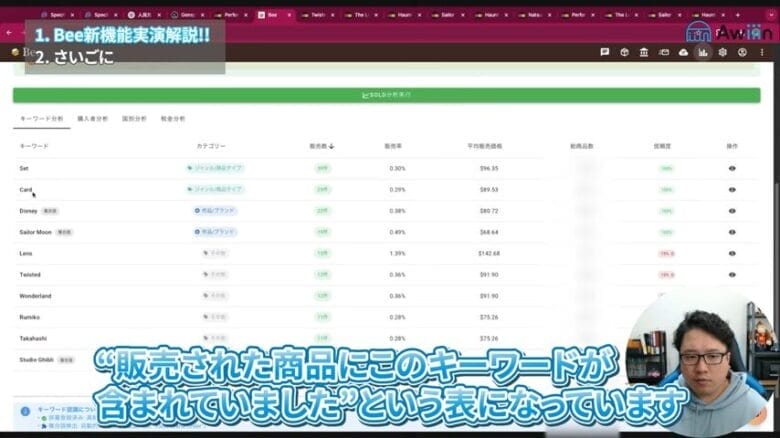Click the keyword 'Twisted'
Screen dimensions: 780x438
(x=30, y=275)
